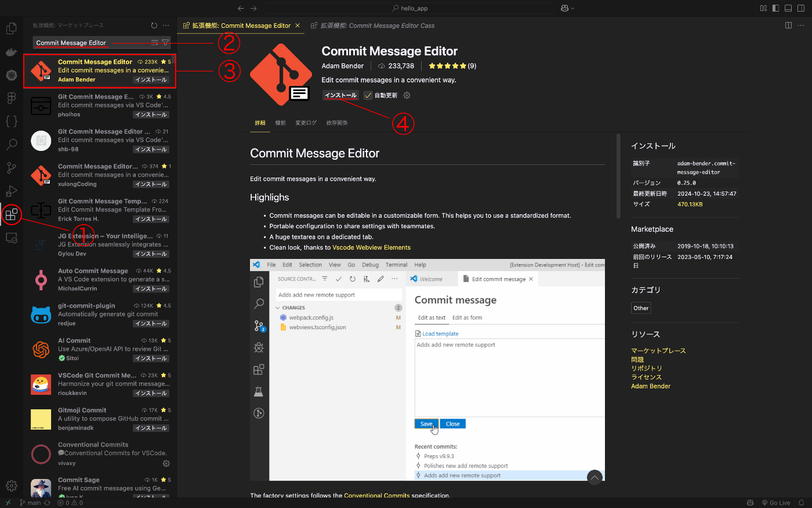Image resolution: width=812 pixels, height=508 pixels.
Task: Open the Docker view in the activity bar
Action: coord(12,52)
